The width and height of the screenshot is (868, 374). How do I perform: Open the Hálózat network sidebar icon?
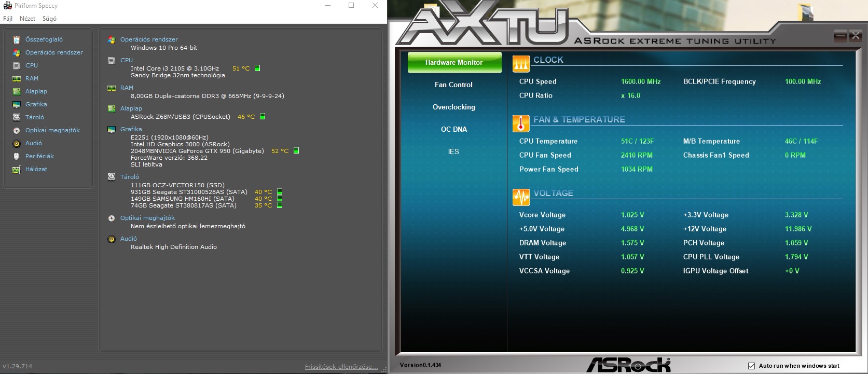coord(17,169)
